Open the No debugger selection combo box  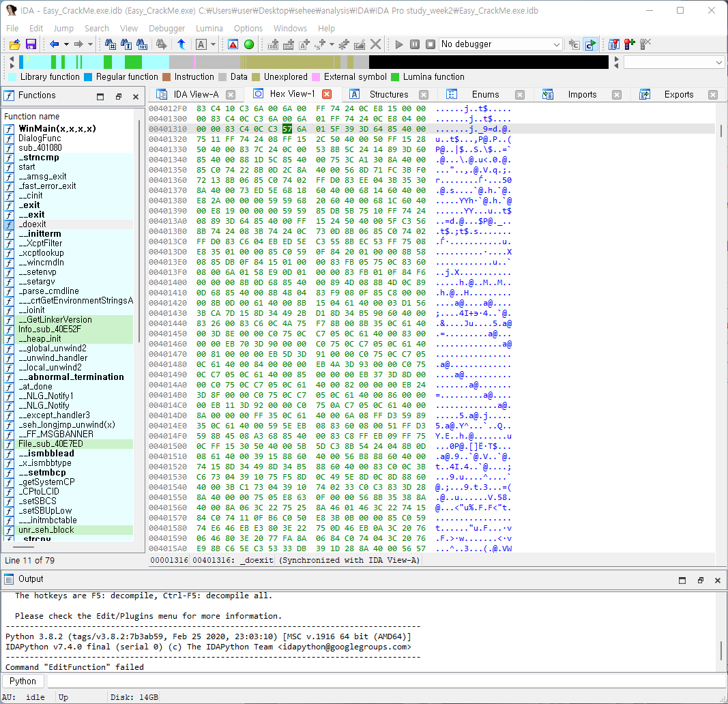(x=501, y=44)
